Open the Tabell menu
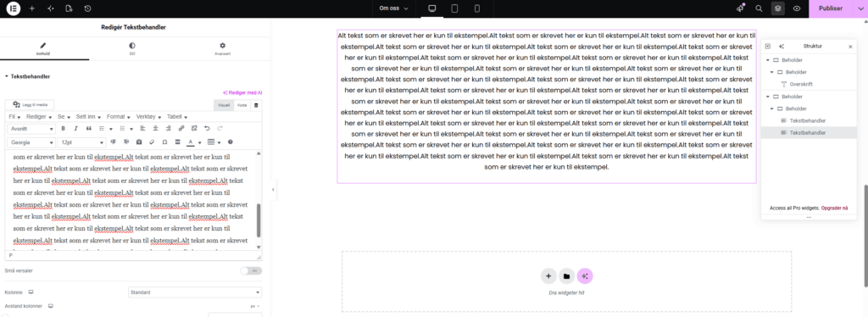This screenshot has height=317, width=868. 177,117
